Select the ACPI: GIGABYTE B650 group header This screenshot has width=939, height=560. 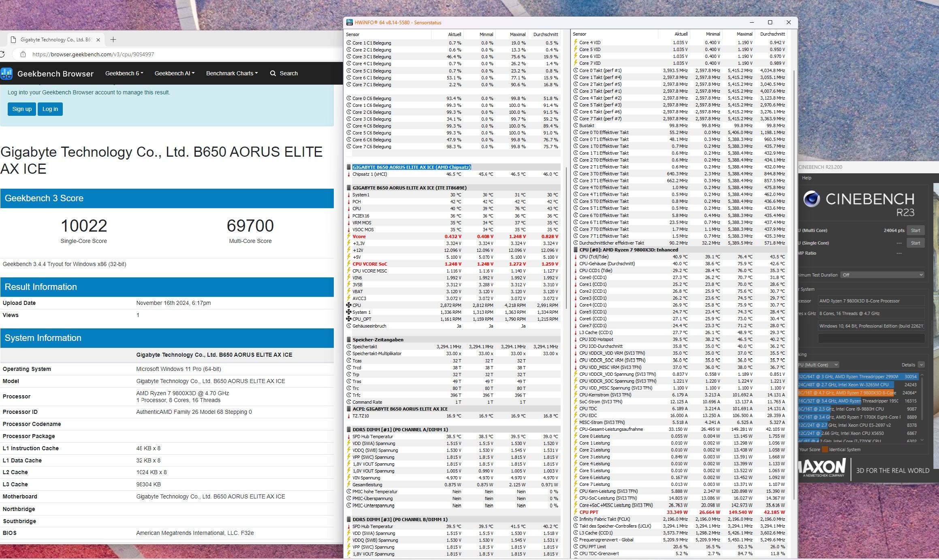(x=453, y=409)
